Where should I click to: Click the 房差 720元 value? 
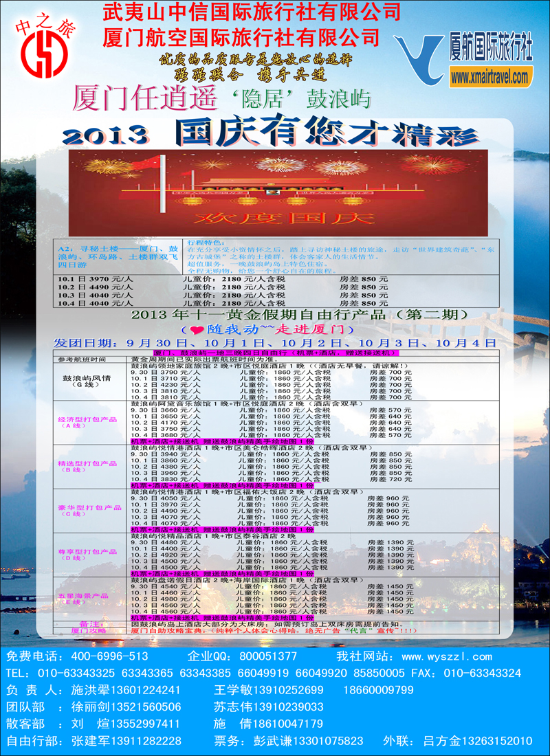point(390,480)
